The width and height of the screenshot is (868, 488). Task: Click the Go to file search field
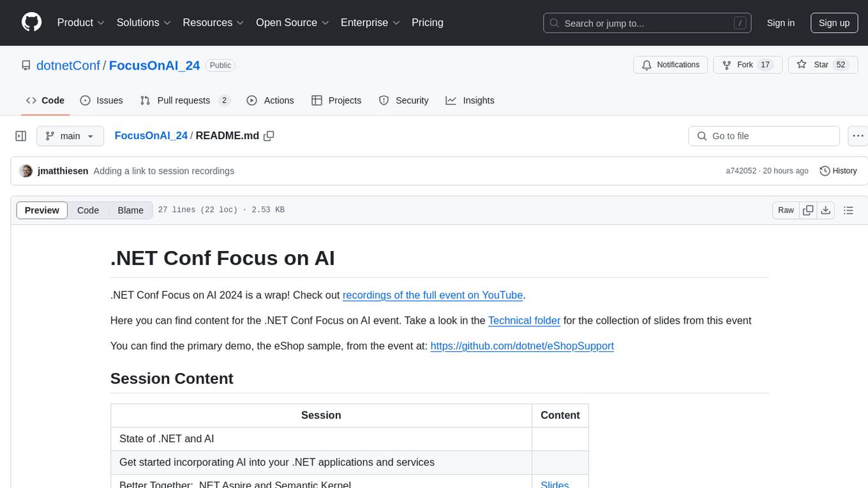764,136
